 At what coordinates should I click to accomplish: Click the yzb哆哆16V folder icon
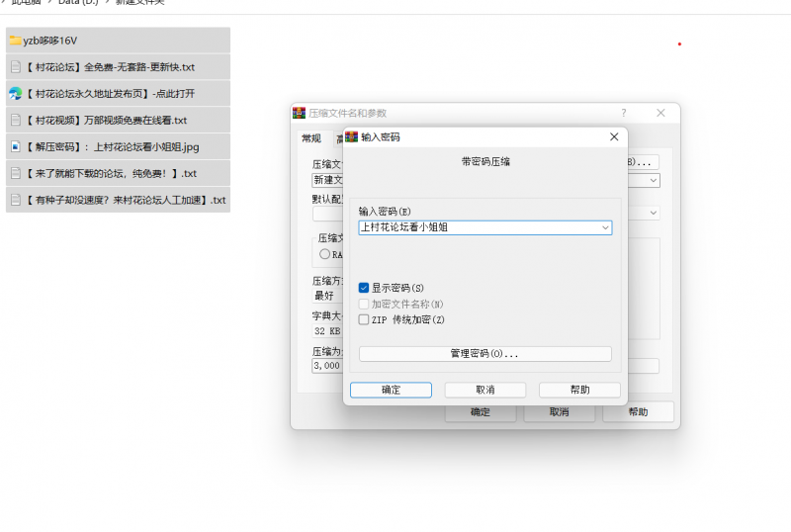(15, 41)
